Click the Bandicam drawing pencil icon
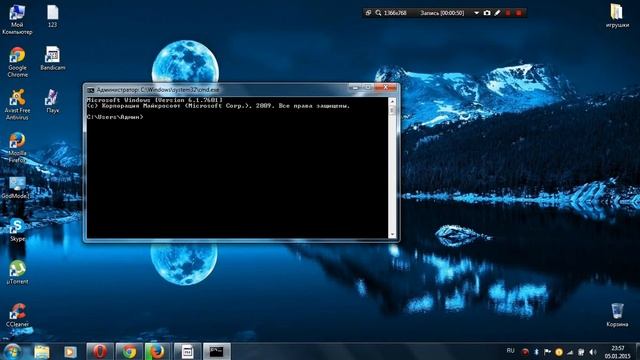 click(x=497, y=13)
